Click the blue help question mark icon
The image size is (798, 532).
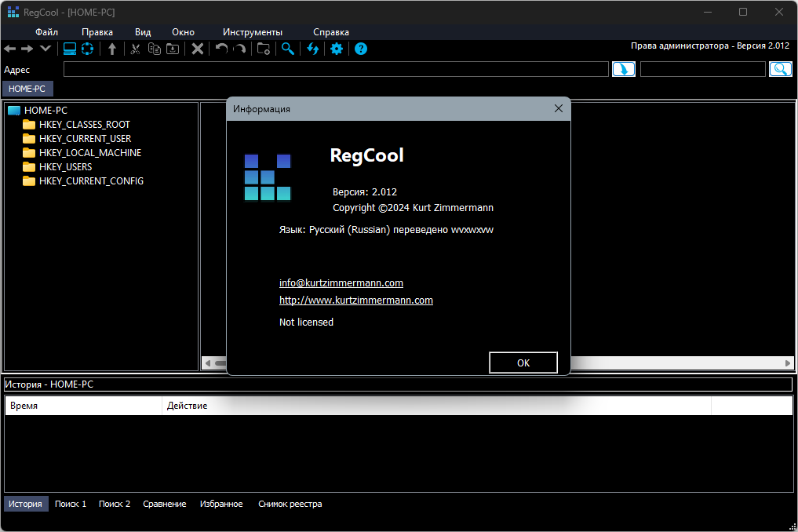click(361, 49)
